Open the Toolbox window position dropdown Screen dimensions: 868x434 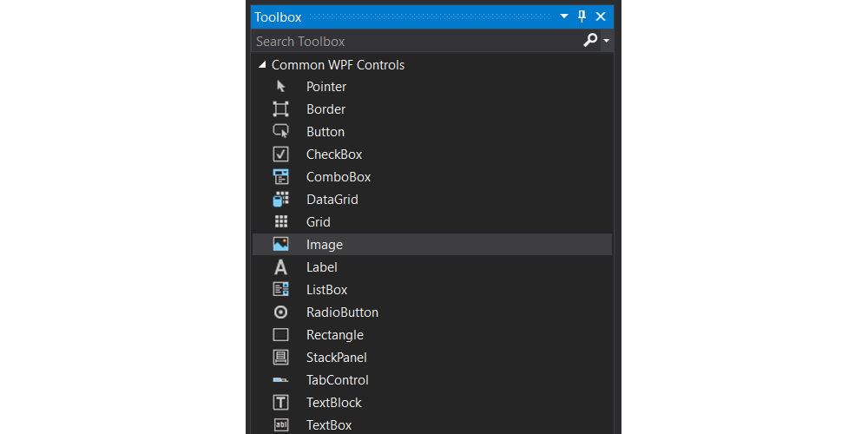coord(564,16)
